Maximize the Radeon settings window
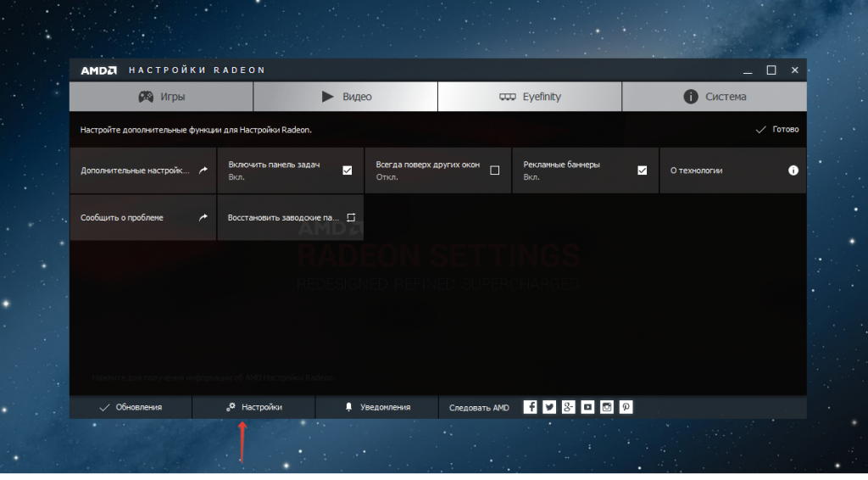 (771, 70)
